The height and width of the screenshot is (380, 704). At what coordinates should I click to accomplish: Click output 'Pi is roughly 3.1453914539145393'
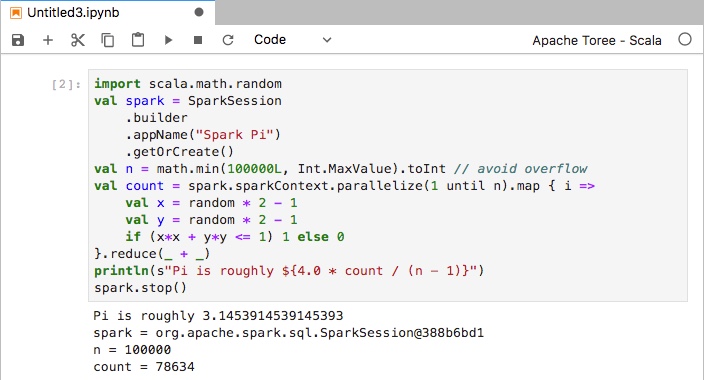[x=218, y=316]
